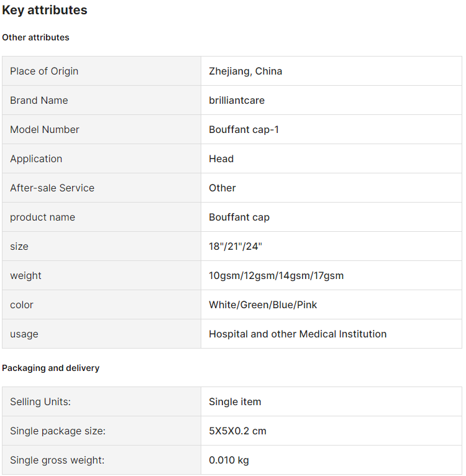
Task: Click the Packaging and delivery heading
Action: (50, 368)
